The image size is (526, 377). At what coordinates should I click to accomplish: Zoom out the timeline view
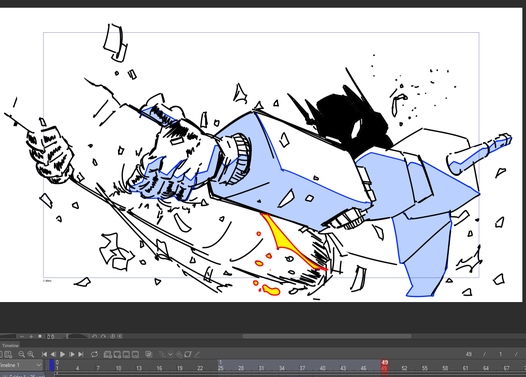(x=21, y=354)
